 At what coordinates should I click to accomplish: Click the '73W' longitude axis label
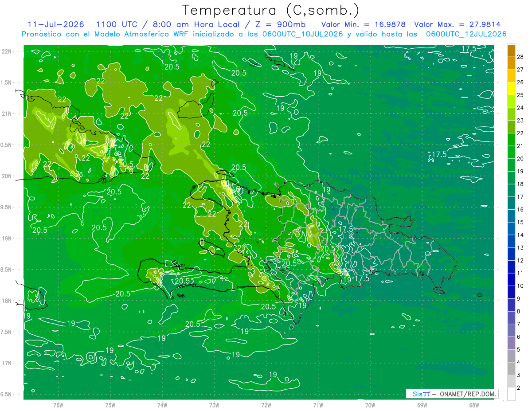coord(214,405)
